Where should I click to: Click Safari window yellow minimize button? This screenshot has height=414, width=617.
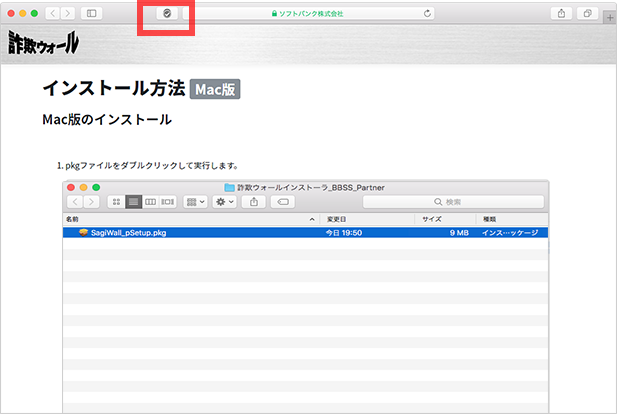coord(22,13)
